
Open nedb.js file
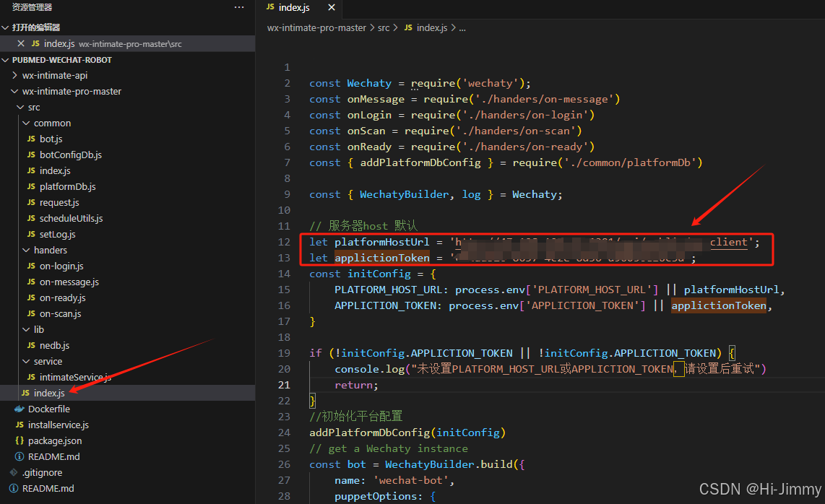point(54,346)
